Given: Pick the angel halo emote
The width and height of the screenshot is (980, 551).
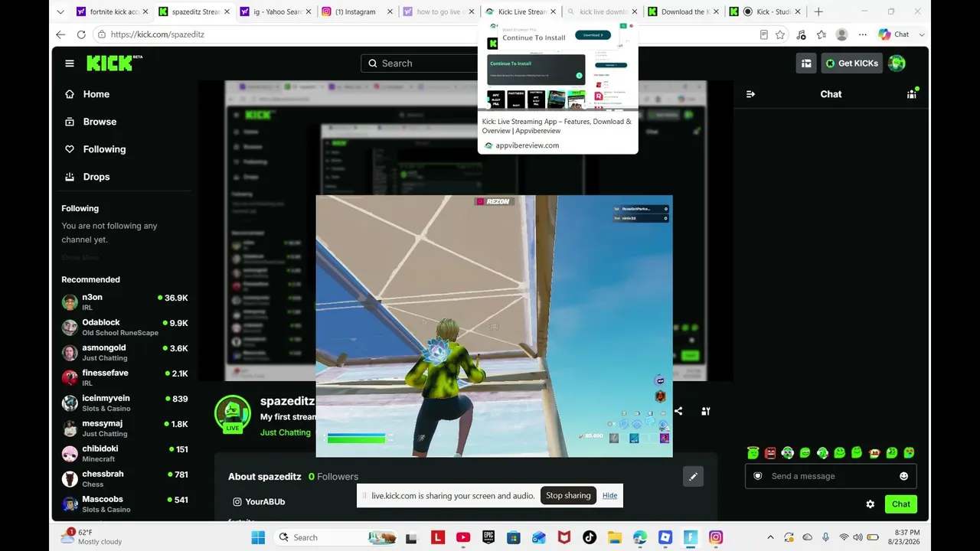Looking at the screenshot, I should click(x=753, y=453).
